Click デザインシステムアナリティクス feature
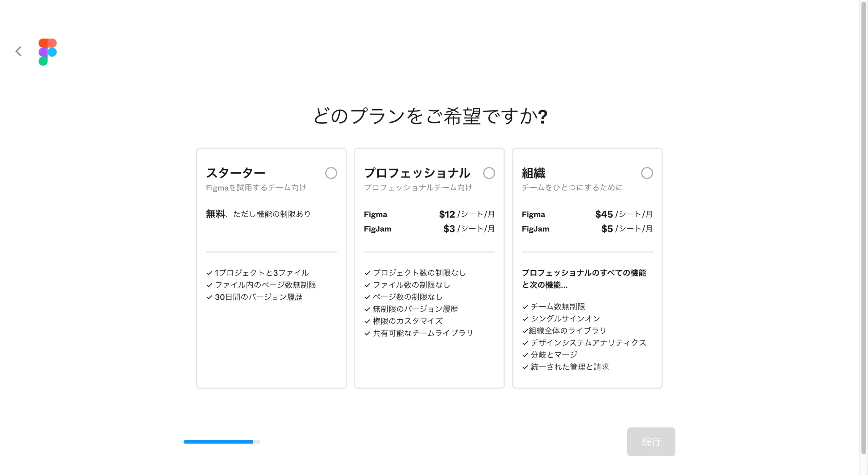 click(x=589, y=343)
